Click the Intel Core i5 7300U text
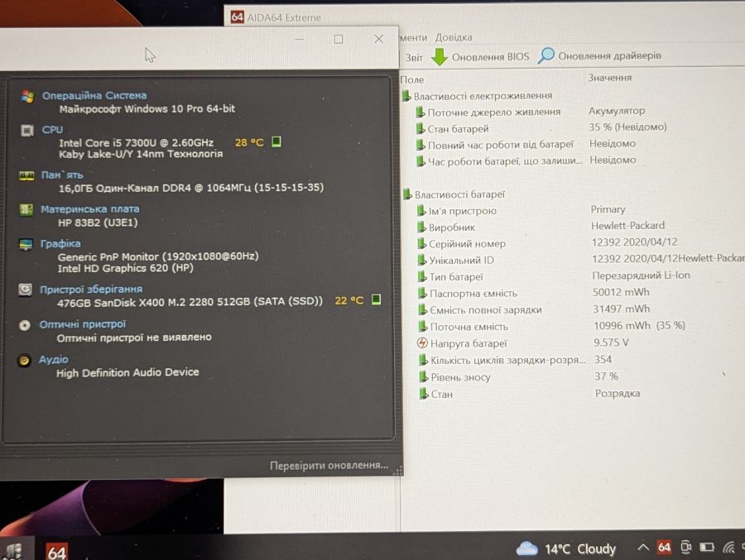 [136, 143]
